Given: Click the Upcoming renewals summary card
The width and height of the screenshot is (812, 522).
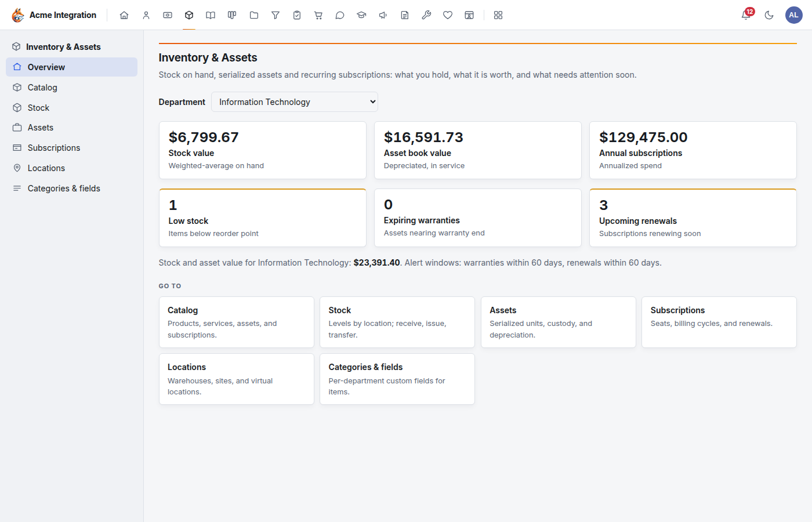Looking at the screenshot, I should coord(693,218).
